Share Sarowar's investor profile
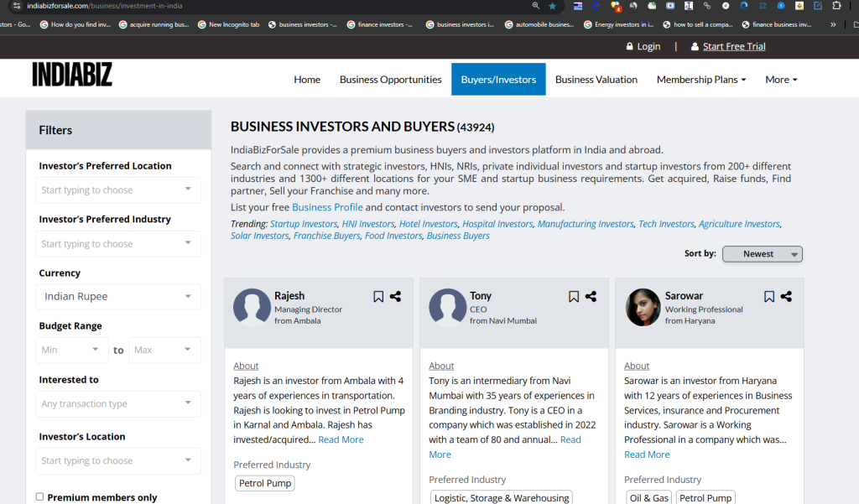The height and width of the screenshot is (504, 859). 786,296
